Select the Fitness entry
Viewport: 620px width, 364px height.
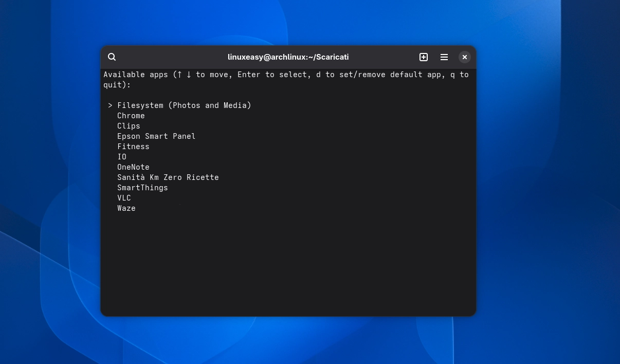click(x=133, y=147)
